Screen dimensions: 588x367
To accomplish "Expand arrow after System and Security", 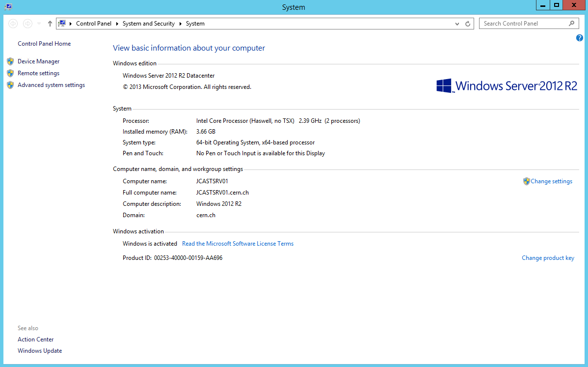I will click(x=180, y=24).
